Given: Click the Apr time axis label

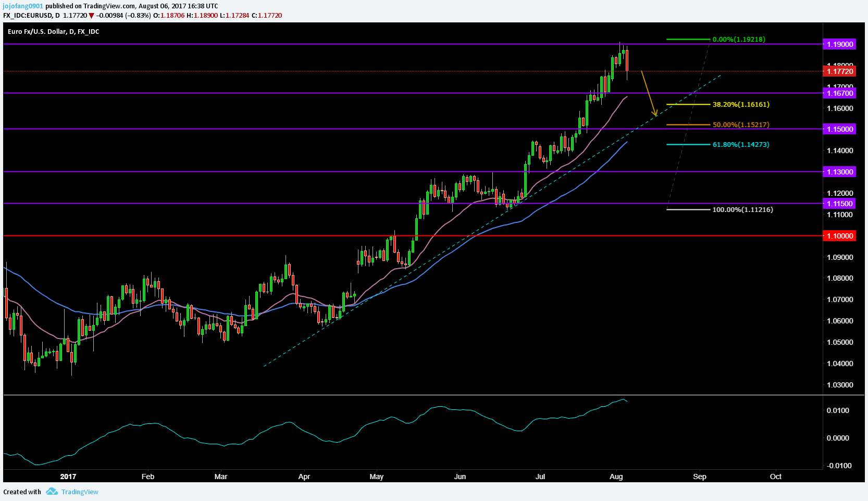Looking at the screenshot, I should 304,477.
